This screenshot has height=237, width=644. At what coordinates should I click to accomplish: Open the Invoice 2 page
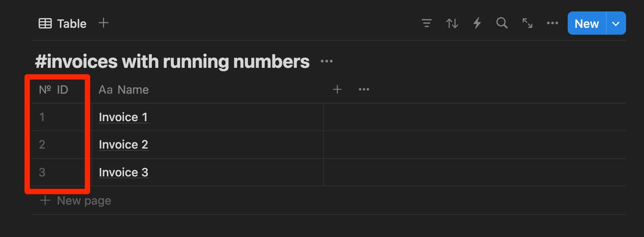coord(124,145)
